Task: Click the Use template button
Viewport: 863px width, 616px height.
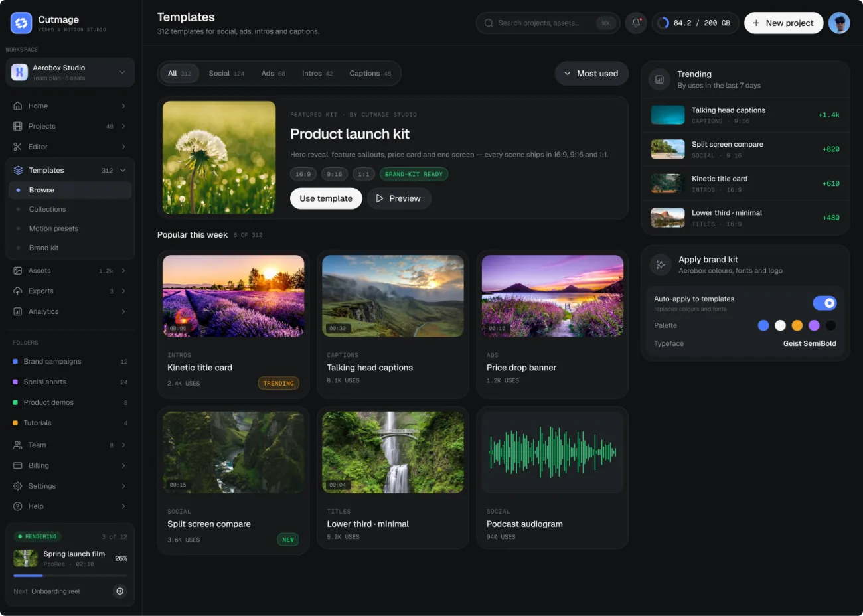Action: point(326,198)
